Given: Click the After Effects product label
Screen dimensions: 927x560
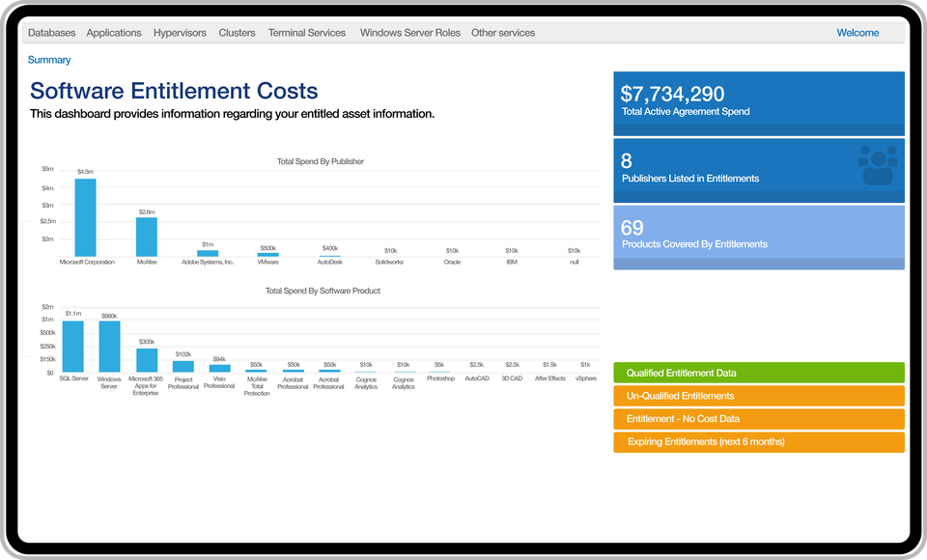Looking at the screenshot, I should coord(550,378).
